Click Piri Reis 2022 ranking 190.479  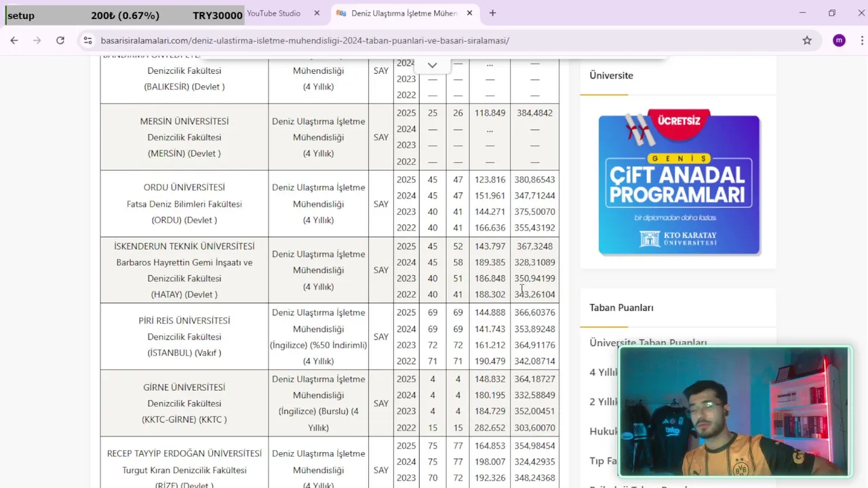click(490, 361)
